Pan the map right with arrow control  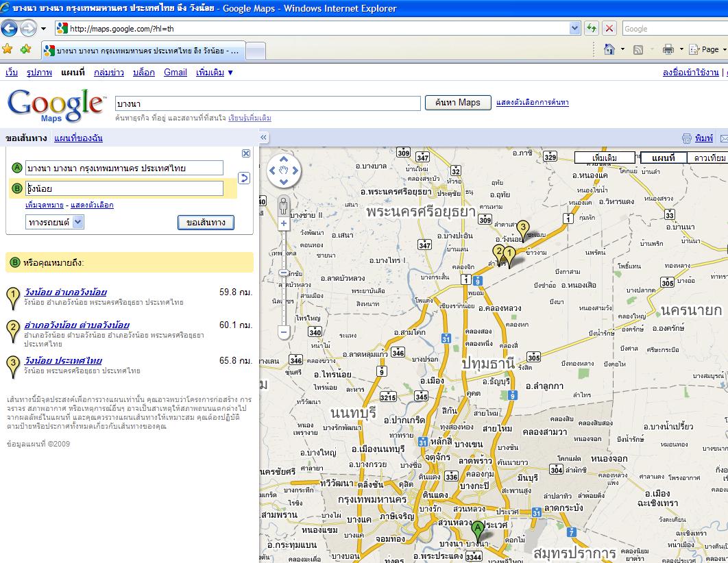[x=295, y=171]
